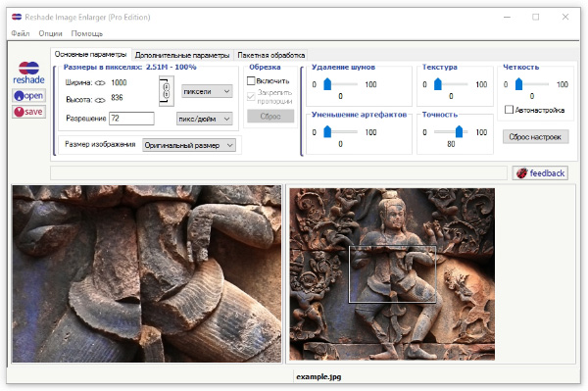This screenshot has width=588, height=391.
Task: Click the open image icon button
Action: (x=28, y=96)
